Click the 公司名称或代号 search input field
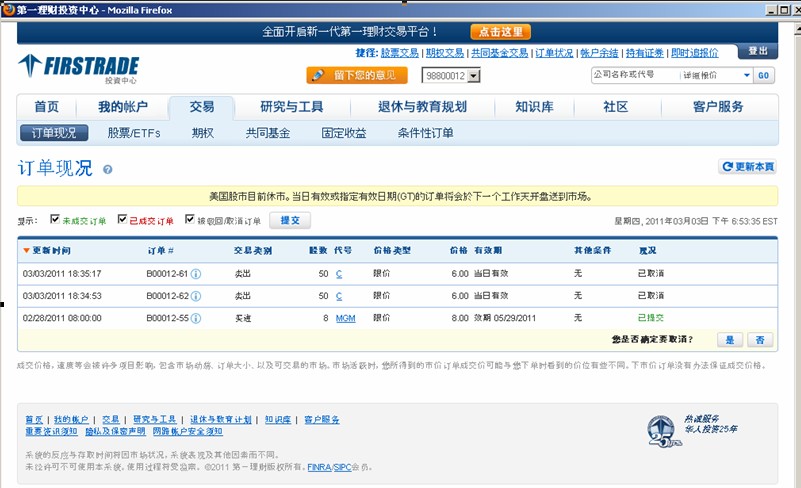The width and height of the screenshot is (801, 488). (x=633, y=75)
